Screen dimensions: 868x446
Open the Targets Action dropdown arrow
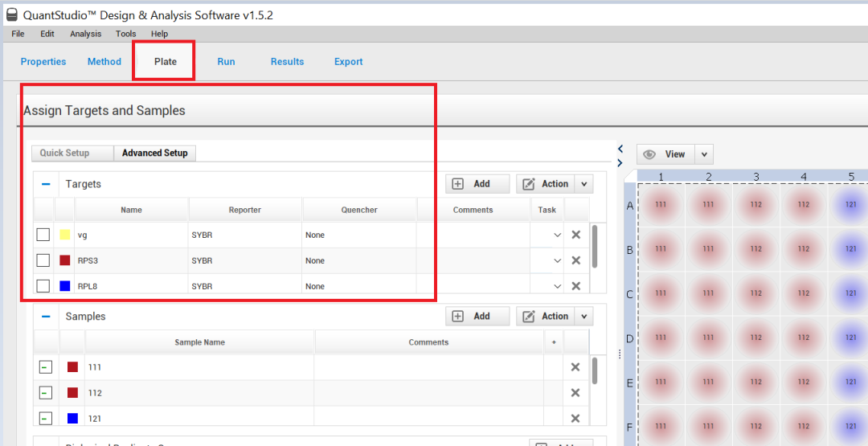(584, 184)
